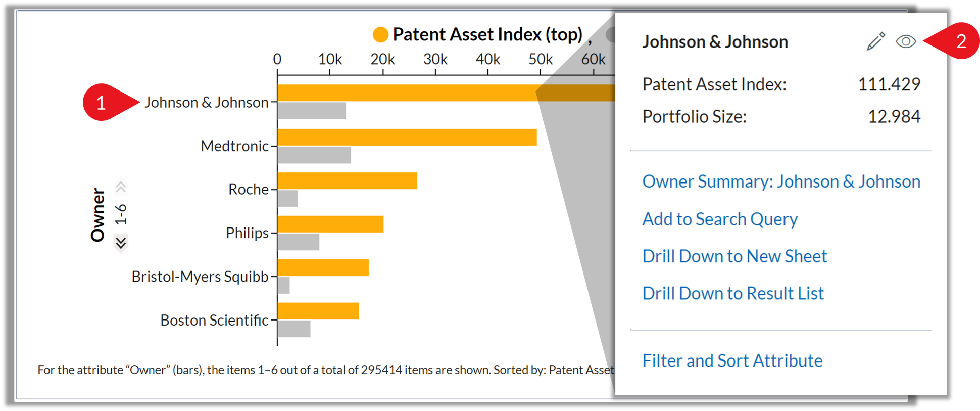
Task: Click the double down chevron by Owner
Action: [x=121, y=243]
